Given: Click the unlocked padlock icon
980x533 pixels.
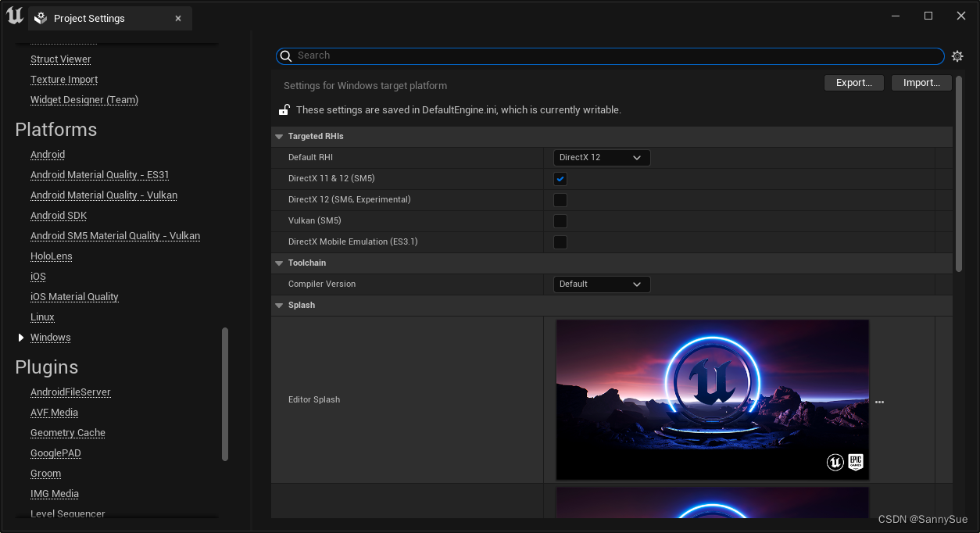Looking at the screenshot, I should [284, 110].
